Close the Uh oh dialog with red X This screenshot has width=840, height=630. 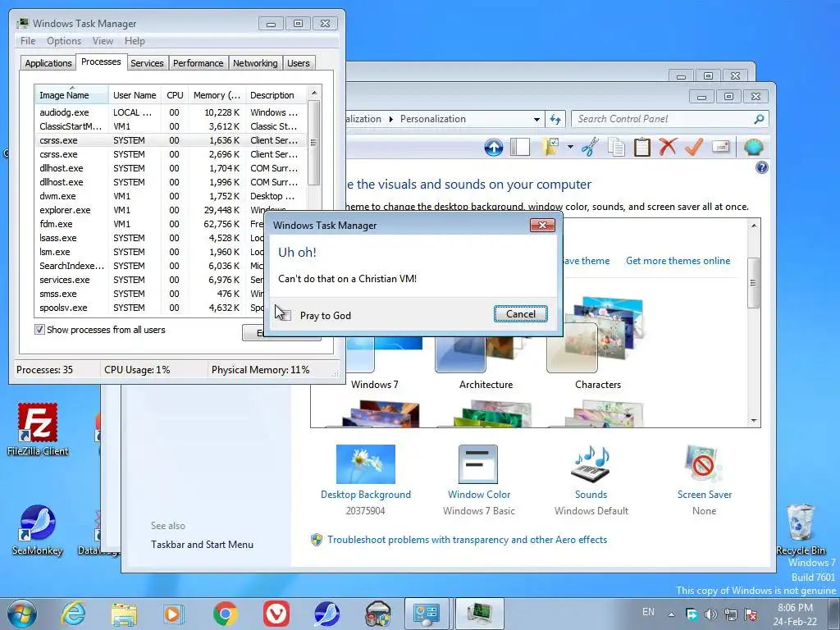point(542,225)
